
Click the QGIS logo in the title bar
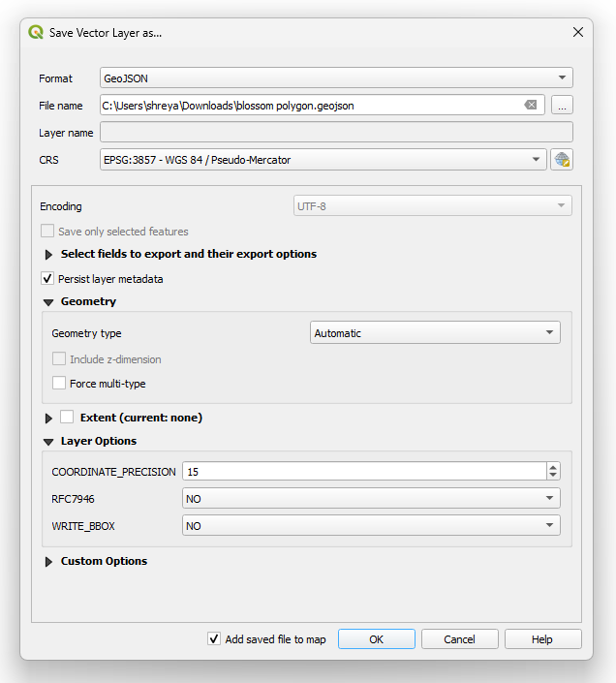click(36, 32)
